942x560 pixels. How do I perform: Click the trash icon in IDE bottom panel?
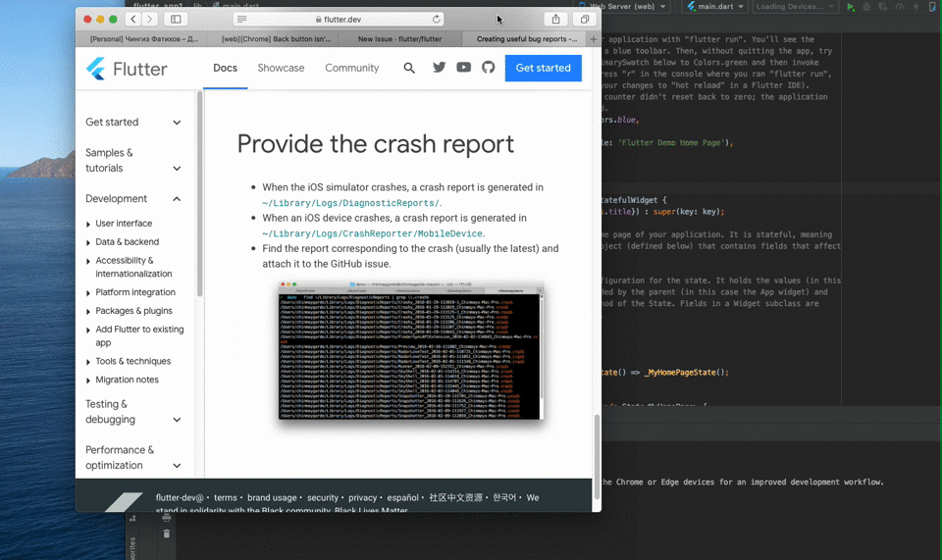pos(167,534)
